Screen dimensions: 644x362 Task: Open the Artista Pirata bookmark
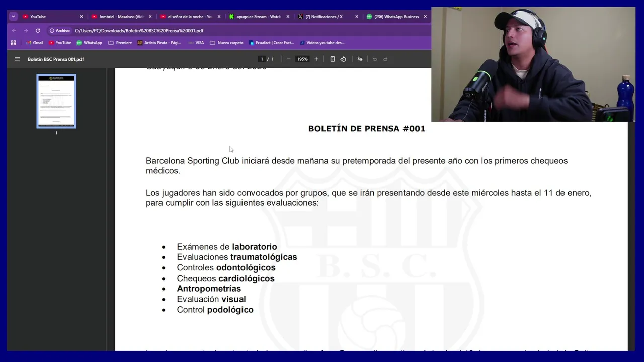point(159,43)
